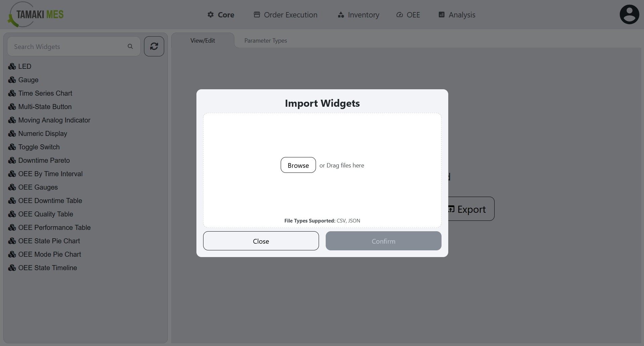Close the Import Widgets dialog
Viewport: 644px width, 346px height.
[x=261, y=241]
